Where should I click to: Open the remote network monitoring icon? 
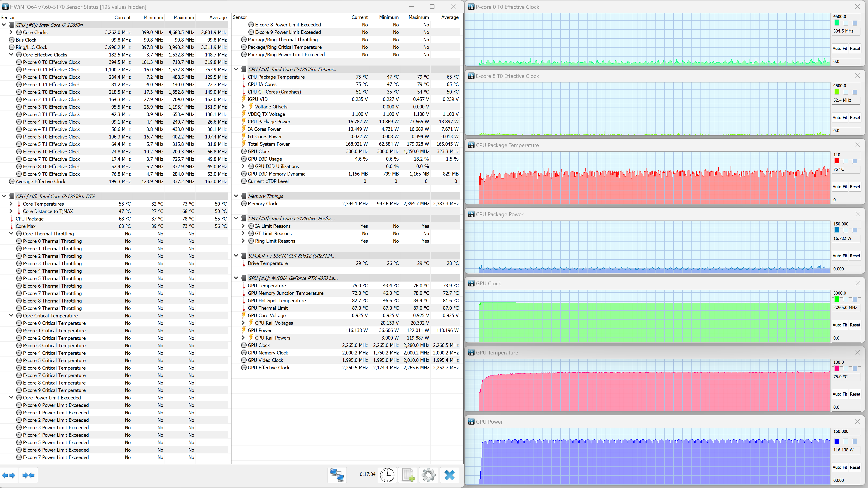point(337,475)
